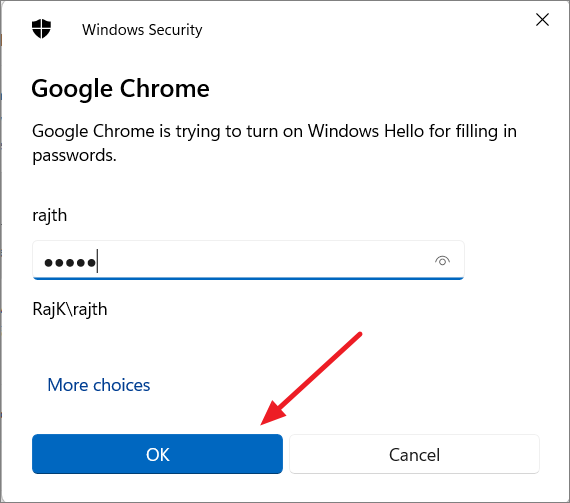Reveal the typed password with the eye icon
Viewport: 570px width, 503px height.
442,261
